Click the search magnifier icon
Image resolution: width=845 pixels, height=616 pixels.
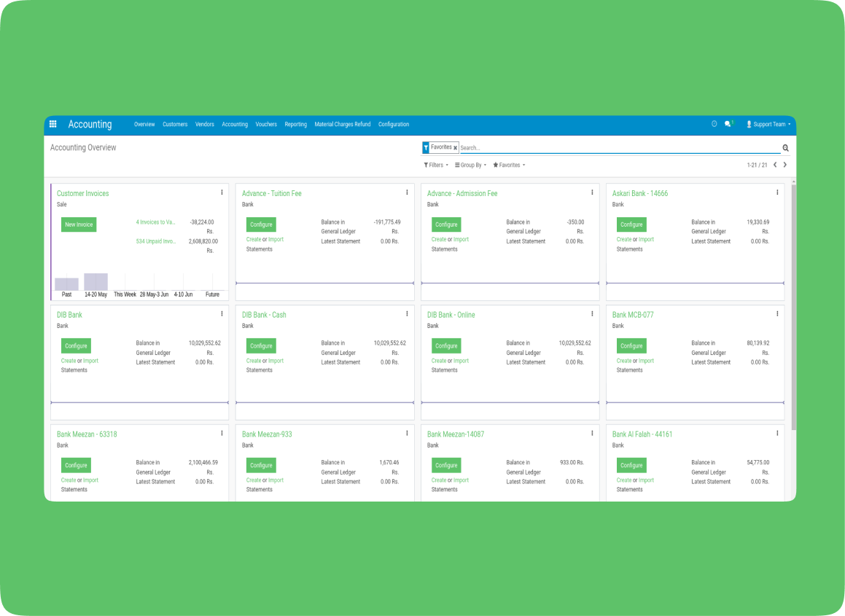click(785, 148)
